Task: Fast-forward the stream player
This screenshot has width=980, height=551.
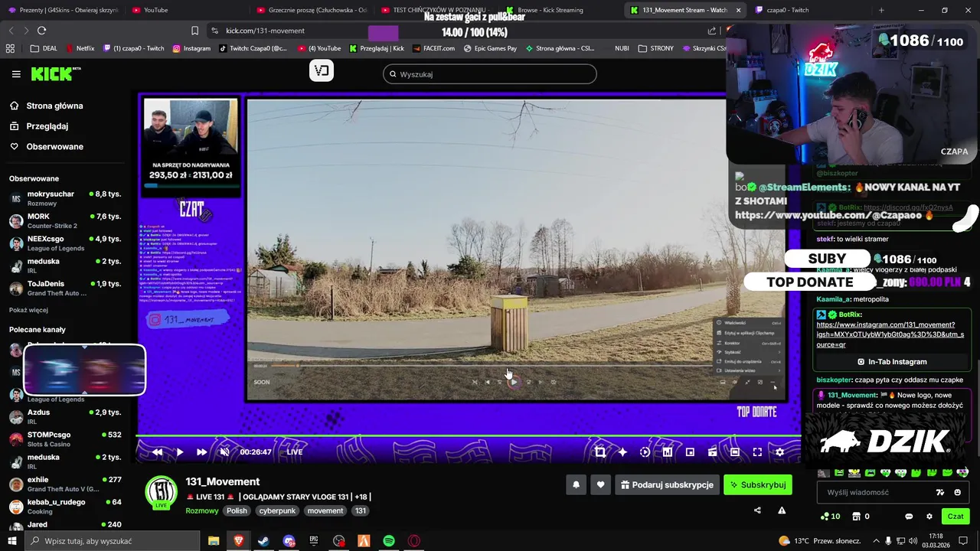Action: coord(201,452)
